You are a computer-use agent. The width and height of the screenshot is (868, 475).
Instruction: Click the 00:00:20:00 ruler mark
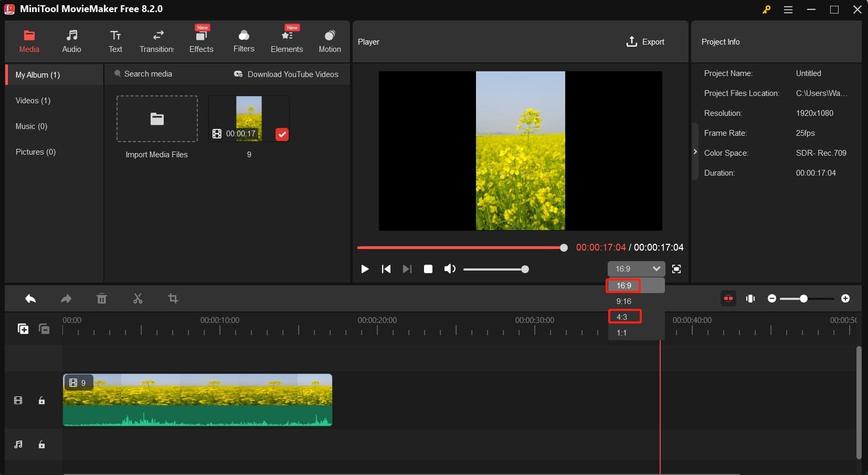tap(377, 320)
